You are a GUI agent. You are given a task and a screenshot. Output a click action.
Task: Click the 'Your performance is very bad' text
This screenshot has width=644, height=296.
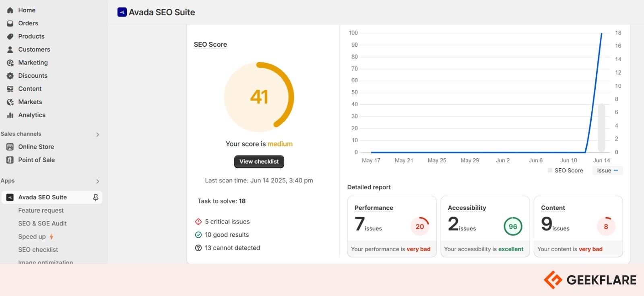pyautogui.click(x=391, y=249)
